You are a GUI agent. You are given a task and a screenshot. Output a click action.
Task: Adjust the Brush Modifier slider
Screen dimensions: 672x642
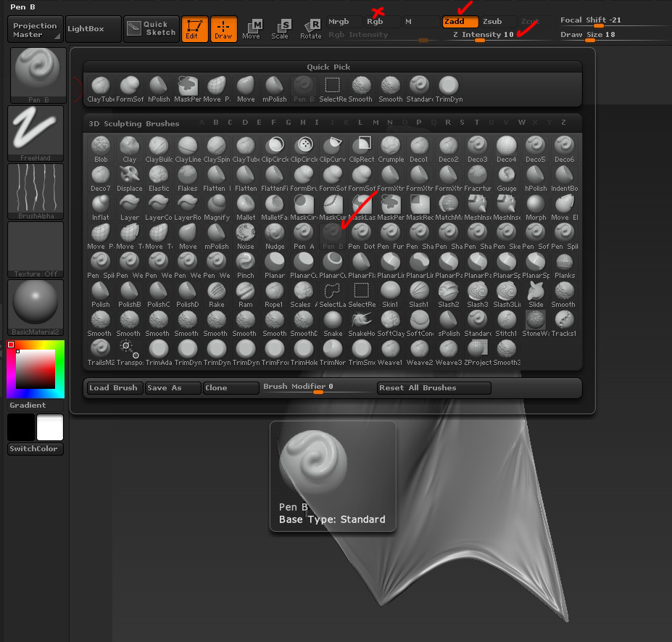coord(318,387)
